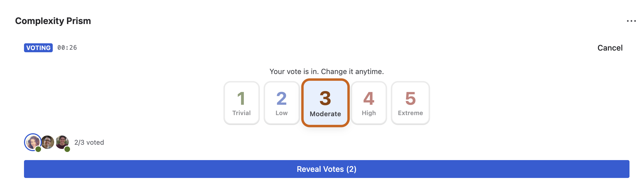Click the middle participant avatar

pyautogui.click(x=48, y=142)
